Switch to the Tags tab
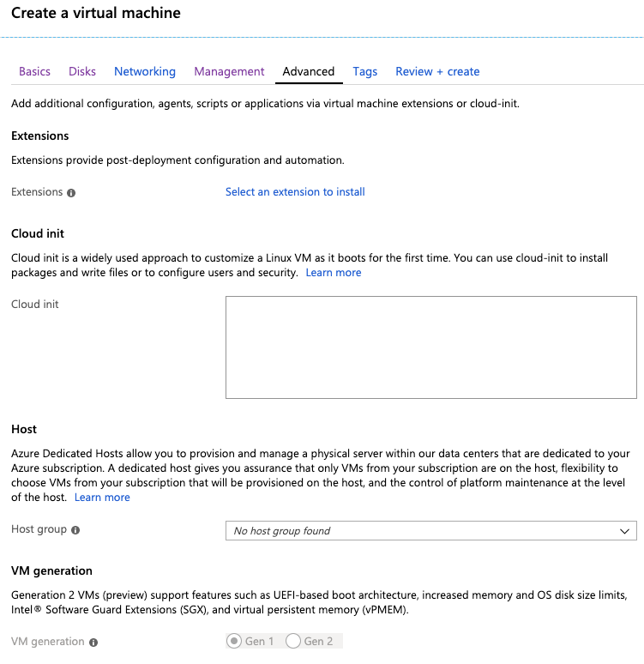644x664 pixels. [x=365, y=71]
